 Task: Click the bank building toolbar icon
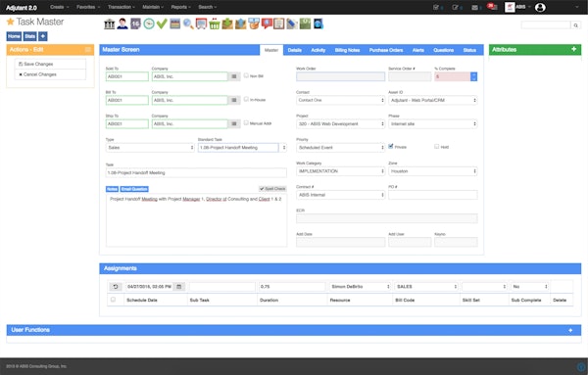tap(109, 23)
